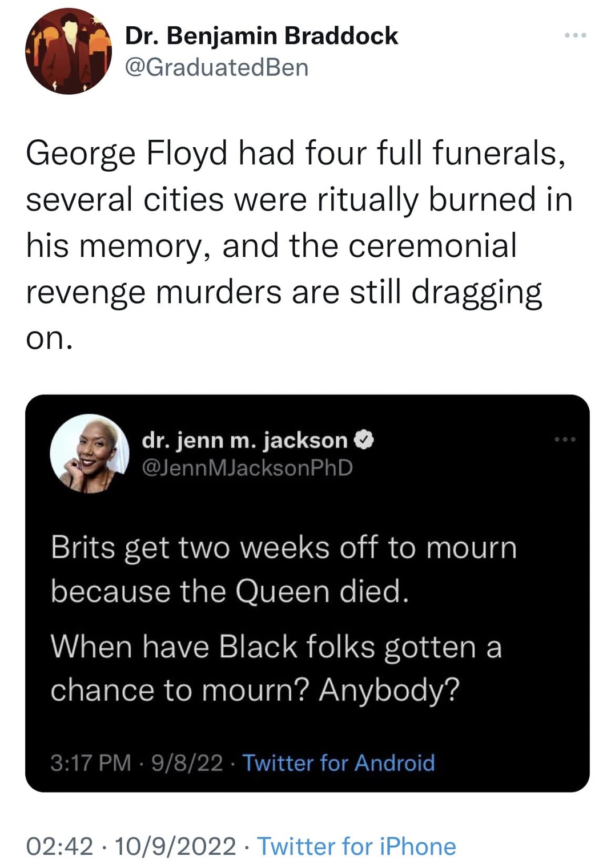Image resolution: width=615 pixels, height=868 pixels.
Task: Click the verified badge beside jenn m. jackson
Action: (364, 440)
